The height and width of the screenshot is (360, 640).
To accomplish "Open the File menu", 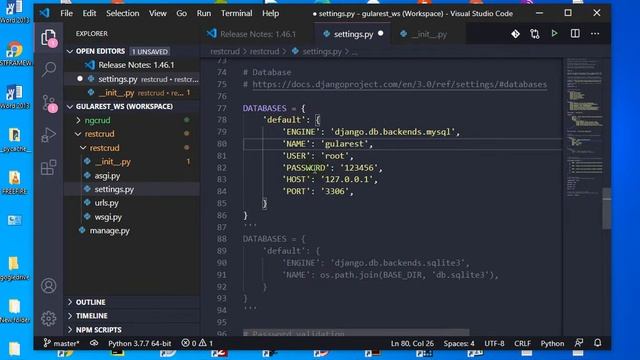I will coord(67,13).
